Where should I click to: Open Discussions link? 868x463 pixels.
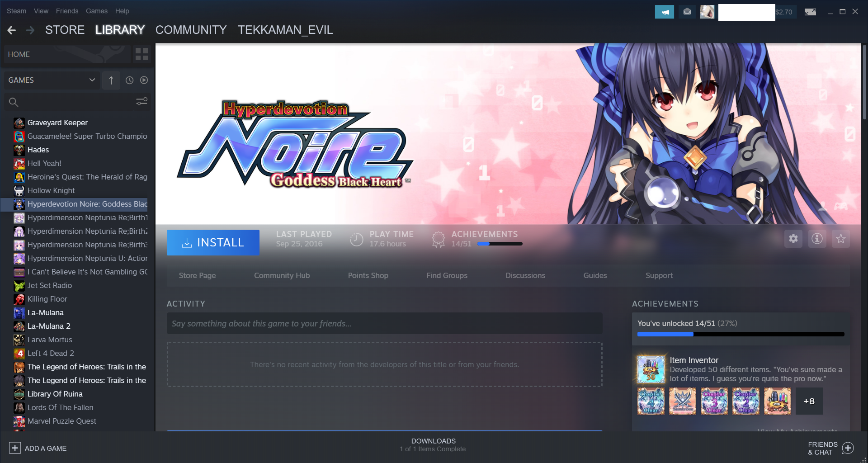coord(525,275)
